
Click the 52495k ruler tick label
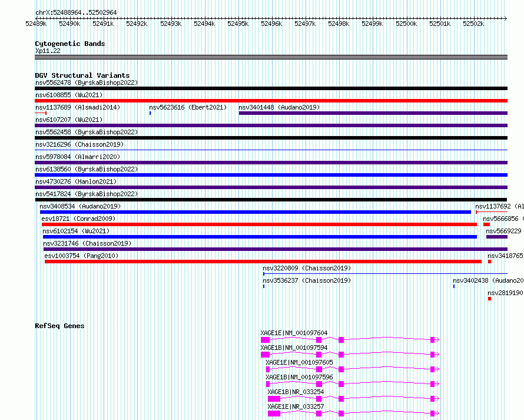click(238, 24)
